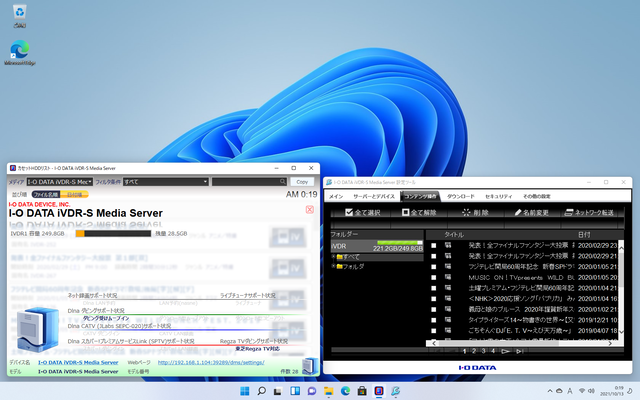Select the 日付順 sort toggle

coord(74,194)
